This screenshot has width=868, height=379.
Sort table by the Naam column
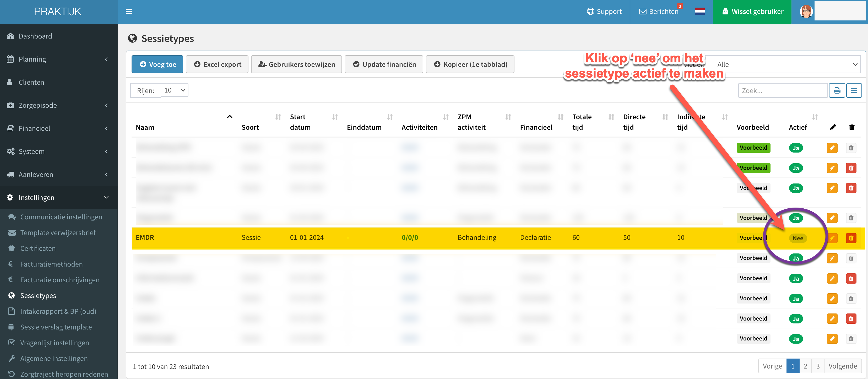(x=184, y=122)
